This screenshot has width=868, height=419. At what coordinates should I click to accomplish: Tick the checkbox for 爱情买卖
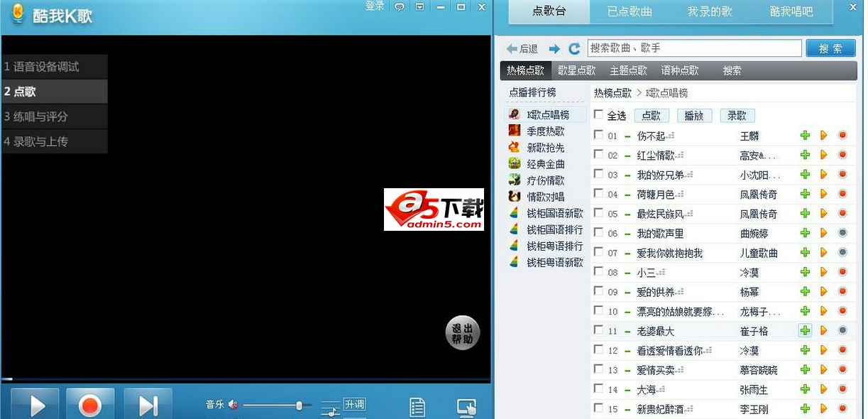coord(598,369)
